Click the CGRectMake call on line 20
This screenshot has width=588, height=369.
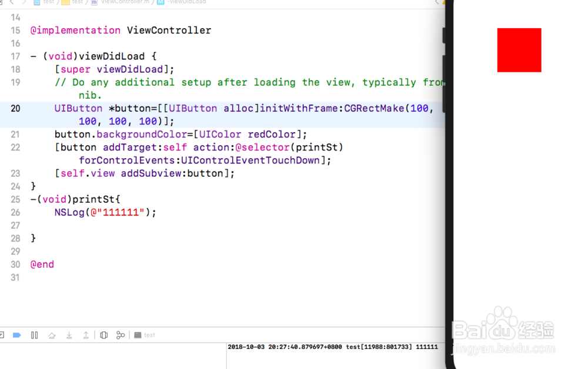coord(374,109)
